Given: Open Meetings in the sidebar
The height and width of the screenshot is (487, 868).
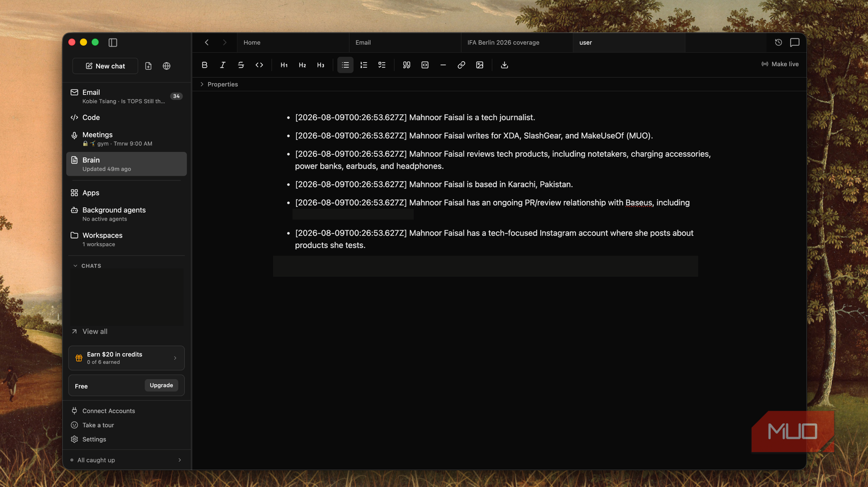Looking at the screenshot, I should point(126,138).
